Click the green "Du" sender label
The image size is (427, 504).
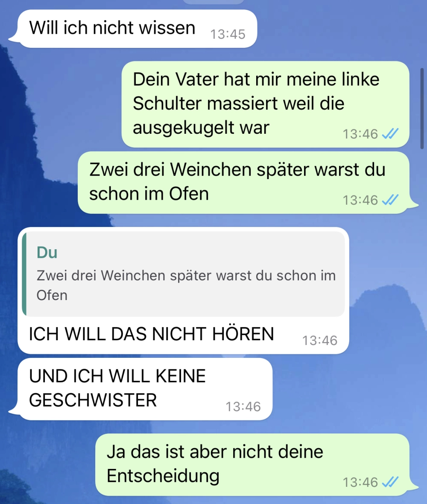pyautogui.click(x=47, y=252)
